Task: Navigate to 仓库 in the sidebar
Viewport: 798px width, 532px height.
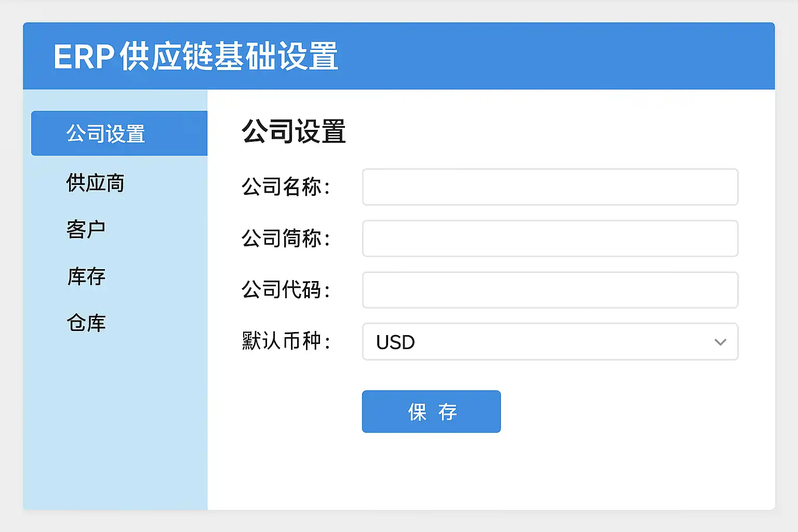Action: [x=86, y=323]
